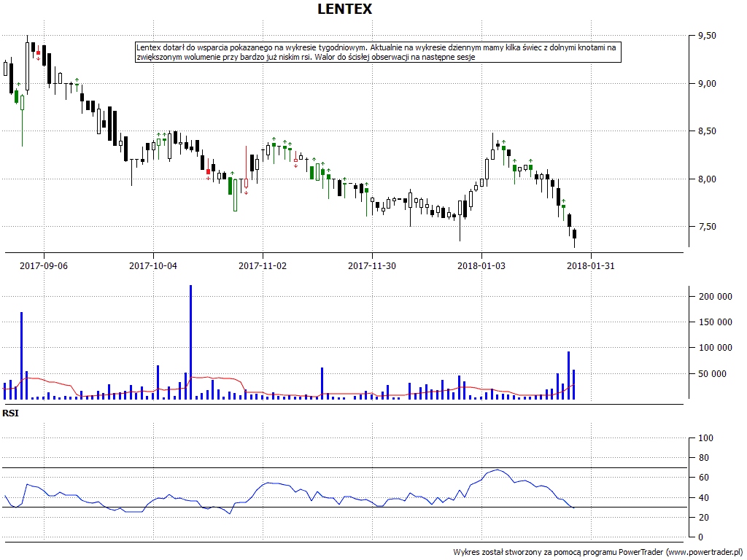Click the 8,00 price axis label
The height and width of the screenshot is (560, 747).
(707, 179)
